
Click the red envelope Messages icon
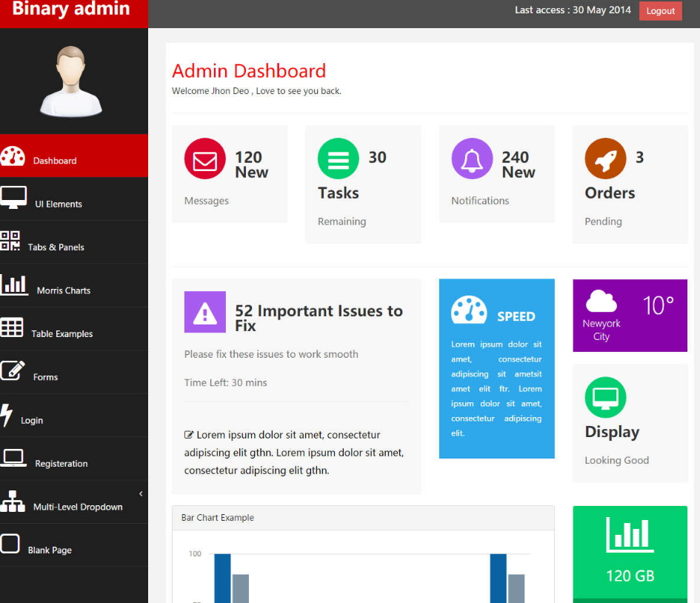click(x=204, y=159)
